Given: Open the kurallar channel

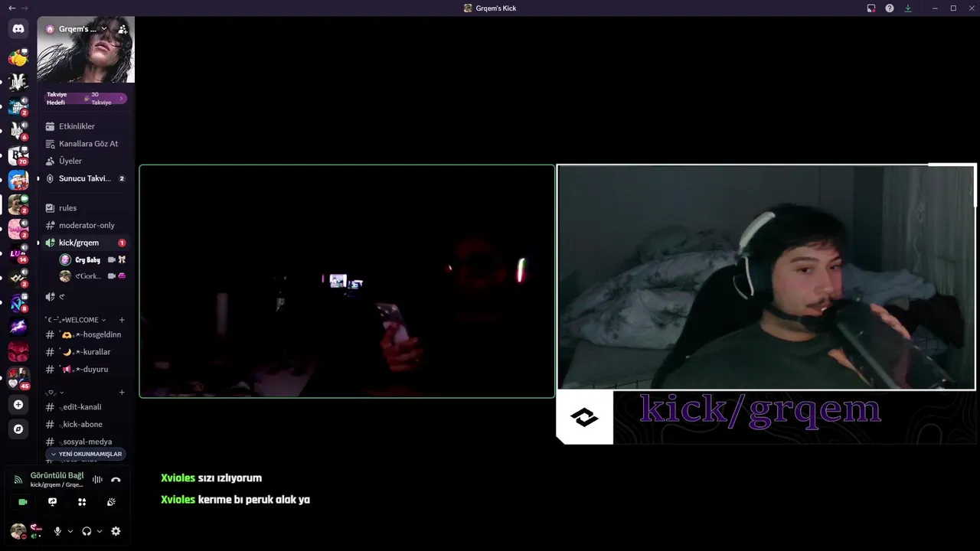Looking at the screenshot, I should [x=86, y=352].
